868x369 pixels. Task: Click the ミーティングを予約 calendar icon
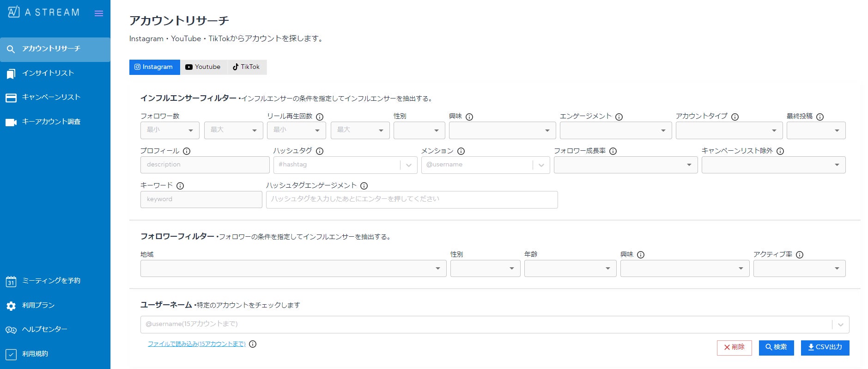11,281
